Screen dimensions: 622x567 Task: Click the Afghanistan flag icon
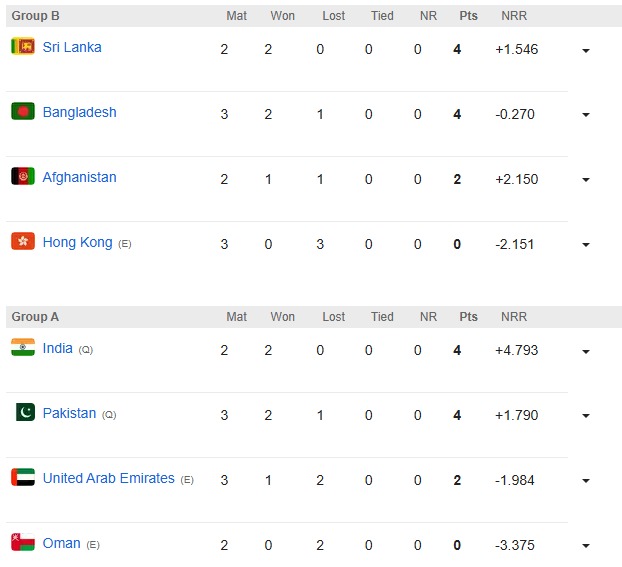(23, 177)
